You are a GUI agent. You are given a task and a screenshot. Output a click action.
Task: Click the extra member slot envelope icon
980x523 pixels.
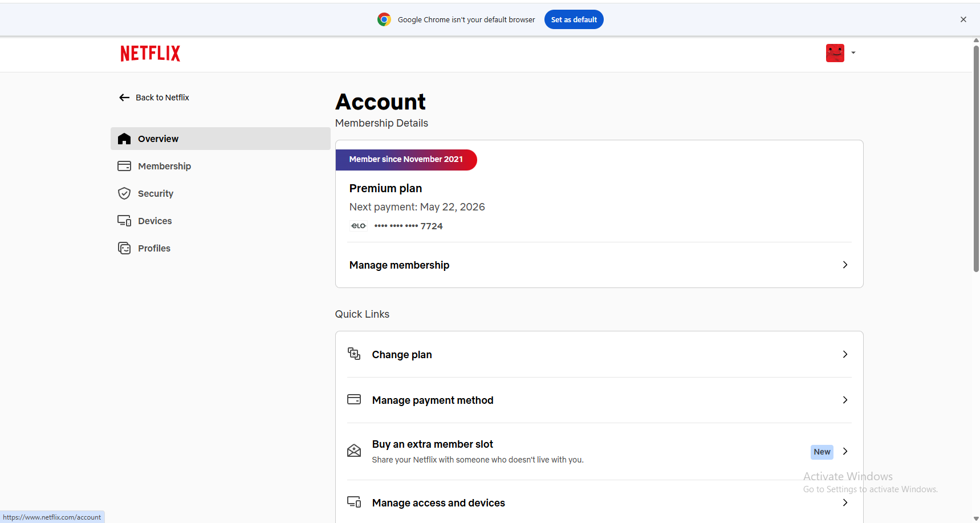(x=354, y=451)
